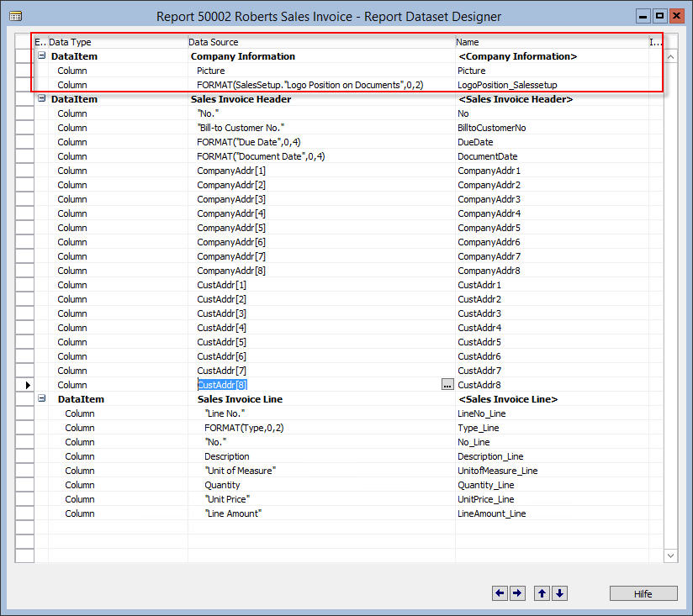Click the window title bar system menu icon
Viewport: 693px width, 616px height.
click(x=15, y=16)
